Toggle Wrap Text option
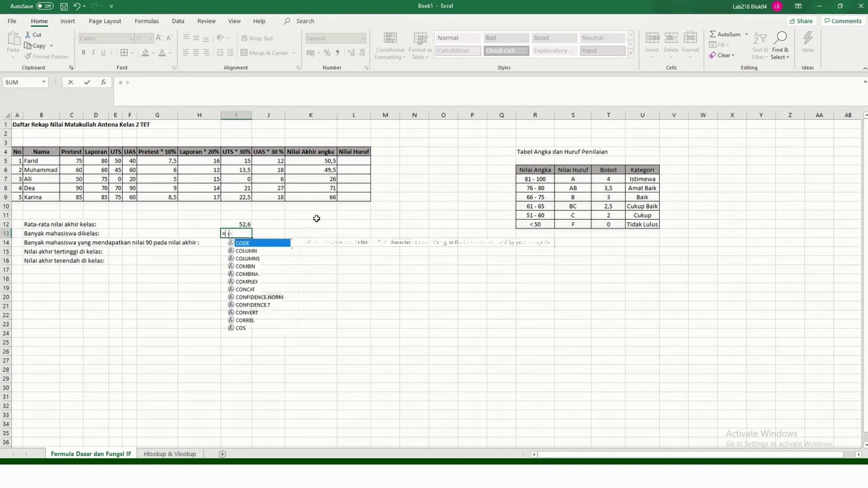This screenshot has height=488, width=868. [x=257, y=39]
